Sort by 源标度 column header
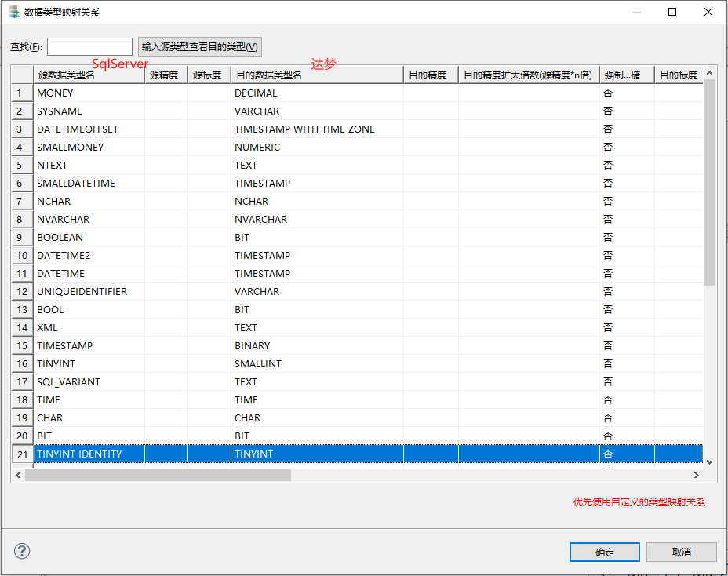This screenshot has width=728, height=576. 209,75
